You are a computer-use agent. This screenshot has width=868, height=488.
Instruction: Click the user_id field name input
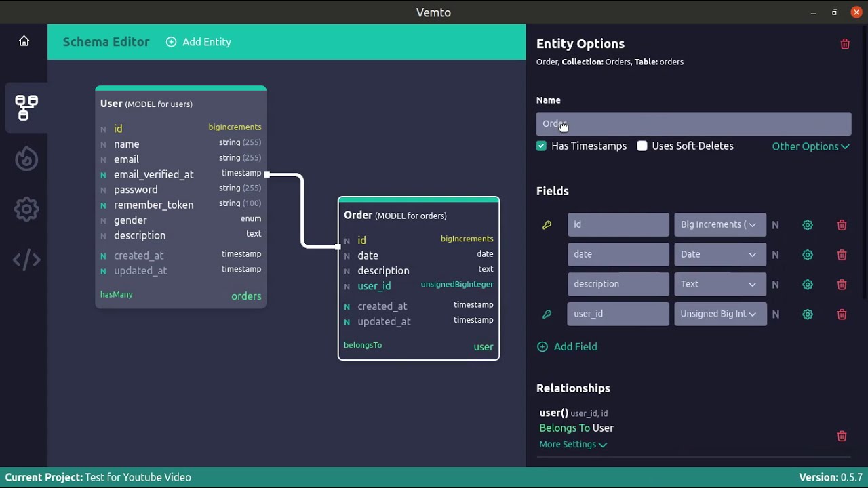(x=618, y=314)
